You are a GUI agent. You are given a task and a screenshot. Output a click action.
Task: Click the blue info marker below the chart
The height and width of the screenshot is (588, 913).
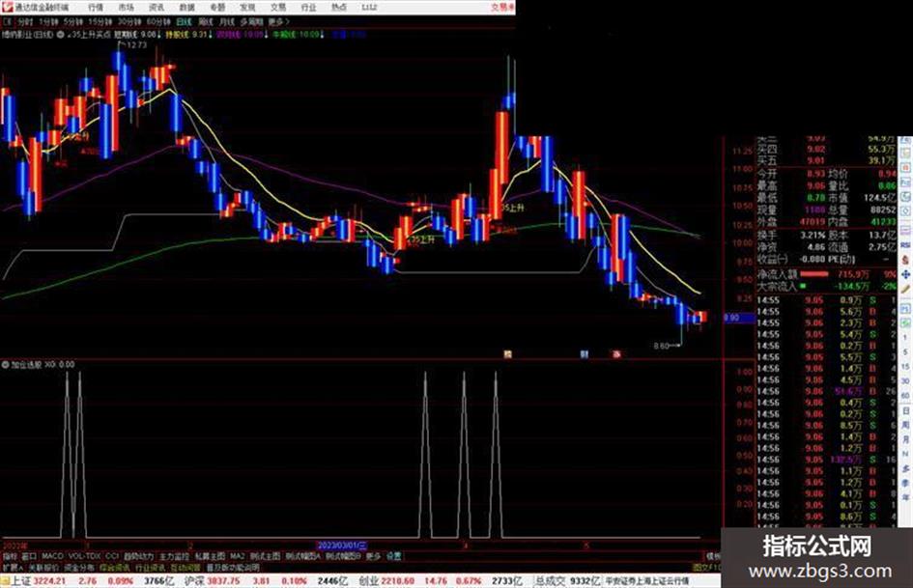point(584,354)
